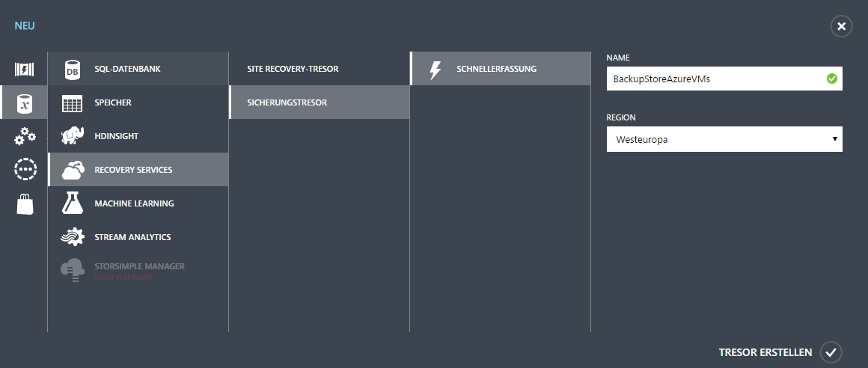Click the Recovery Services cloud icon

(73, 170)
